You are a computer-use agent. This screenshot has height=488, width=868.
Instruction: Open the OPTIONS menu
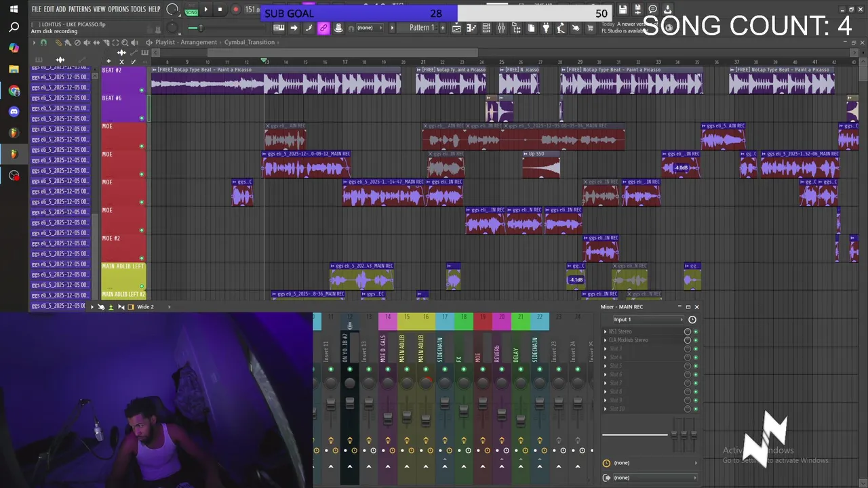118,9
